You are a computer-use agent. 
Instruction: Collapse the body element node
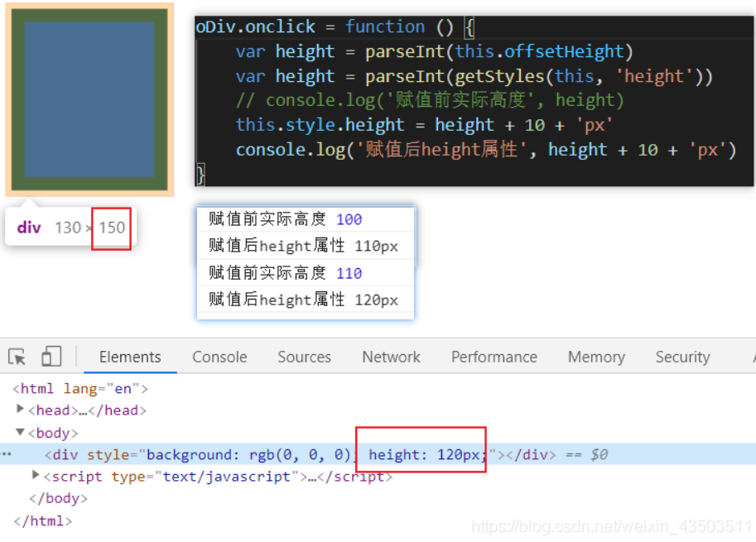pyautogui.click(x=20, y=432)
